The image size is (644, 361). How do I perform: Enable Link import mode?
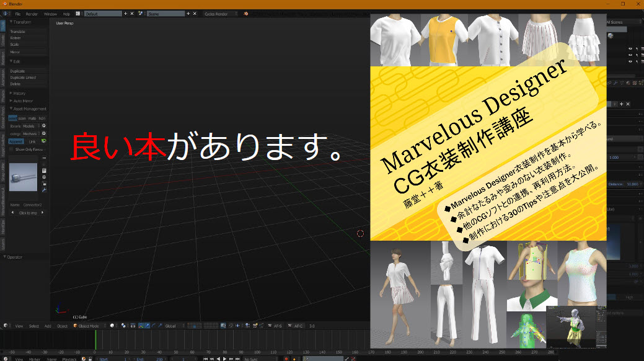tap(32, 141)
